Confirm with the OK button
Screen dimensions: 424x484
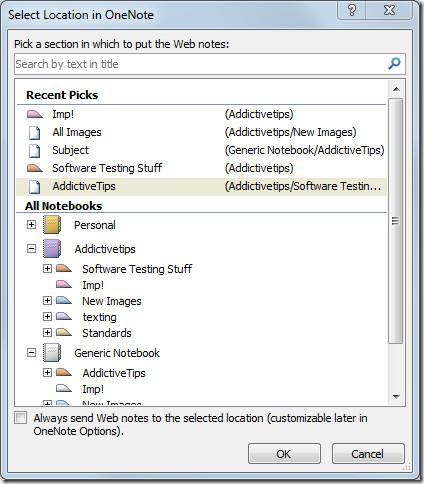pyautogui.click(x=284, y=454)
